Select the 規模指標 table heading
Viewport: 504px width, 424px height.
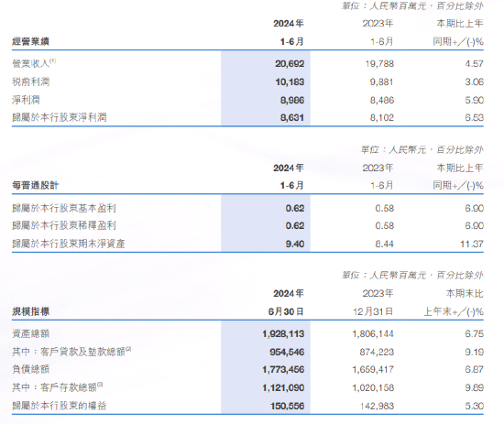tap(30, 311)
